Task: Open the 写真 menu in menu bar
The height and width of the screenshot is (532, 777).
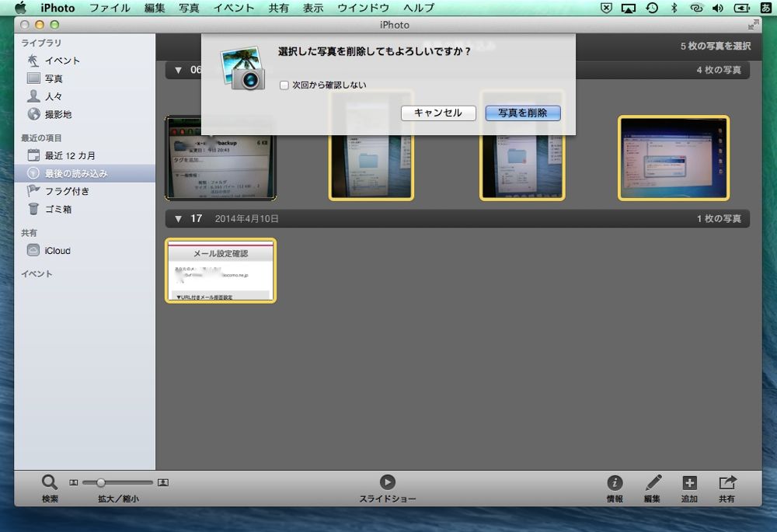Action: click(190, 8)
